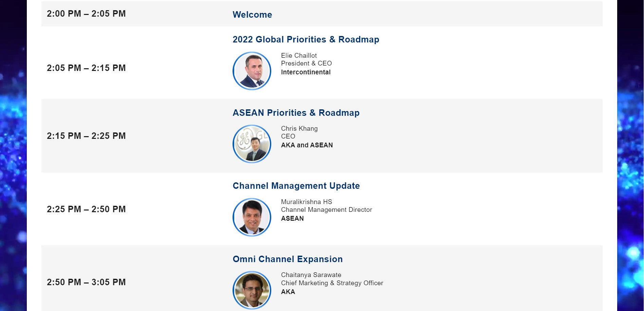Click the speaker name Muralikrishna HS
The height and width of the screenshot is (311, 644).
pyautogui.click(x=306, y=202)
